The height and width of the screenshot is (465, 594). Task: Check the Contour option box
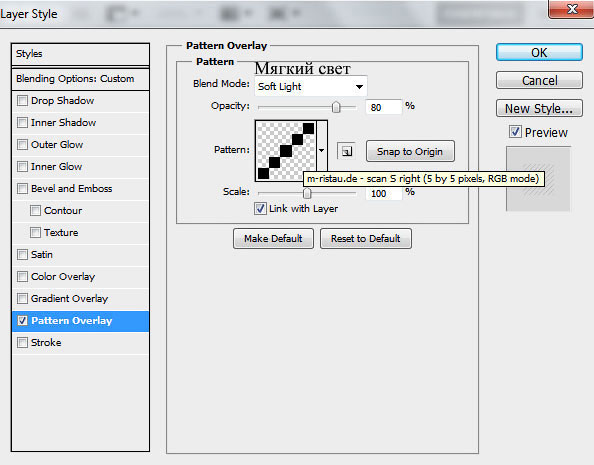(35, 210)
